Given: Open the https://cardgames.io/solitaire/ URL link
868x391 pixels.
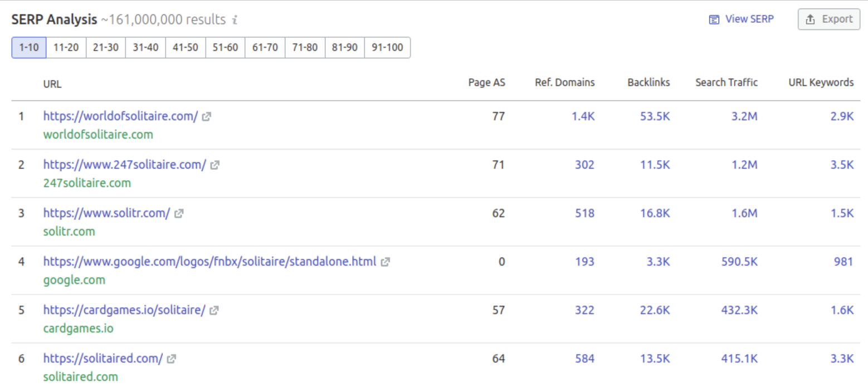Looking at the screenshot, I should pyautogui.click(x=125, y=310).
